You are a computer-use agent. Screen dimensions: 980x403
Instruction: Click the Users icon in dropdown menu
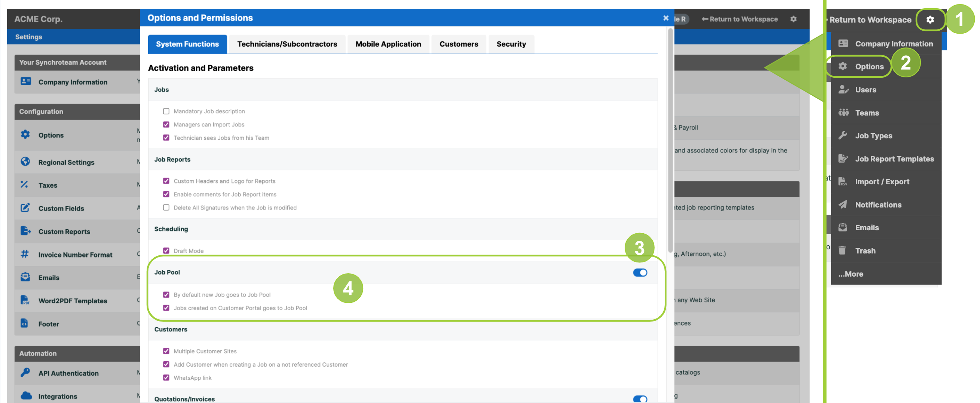pyautogui.click(x=843, y=89)
